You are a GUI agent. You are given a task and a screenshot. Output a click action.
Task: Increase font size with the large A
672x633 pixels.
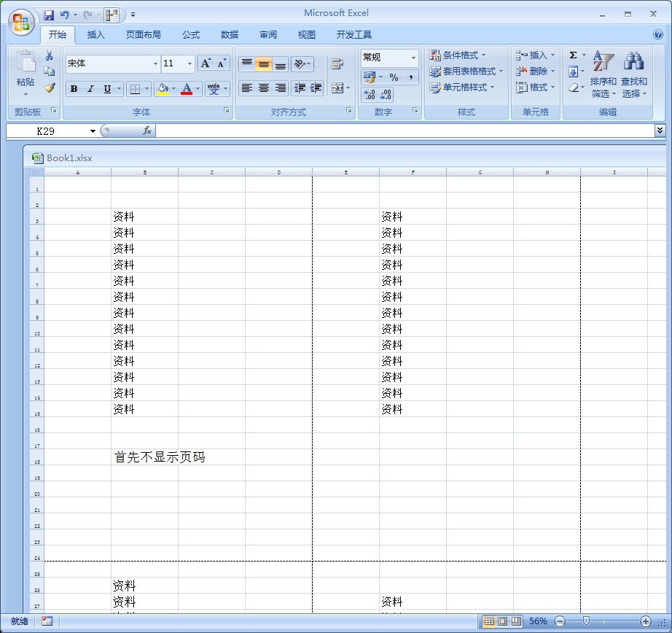(206, 63)
